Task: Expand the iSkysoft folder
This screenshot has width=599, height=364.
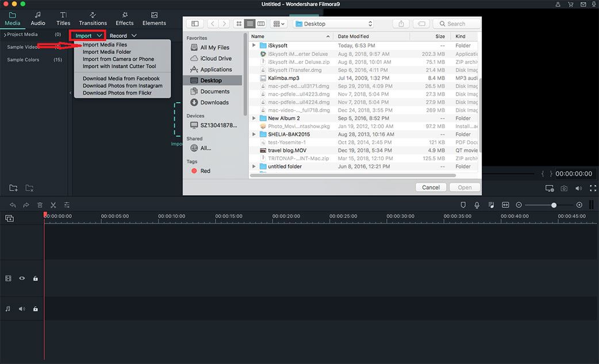Action: pyautogui.click(x=254, y=45)
